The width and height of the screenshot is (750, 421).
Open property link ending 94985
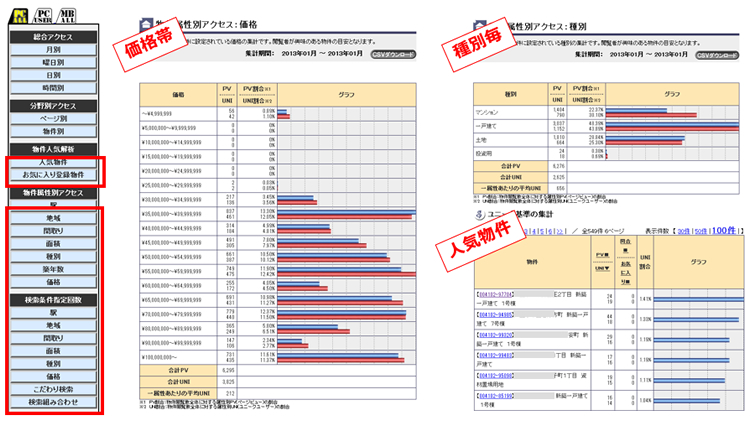click(496, 315)
